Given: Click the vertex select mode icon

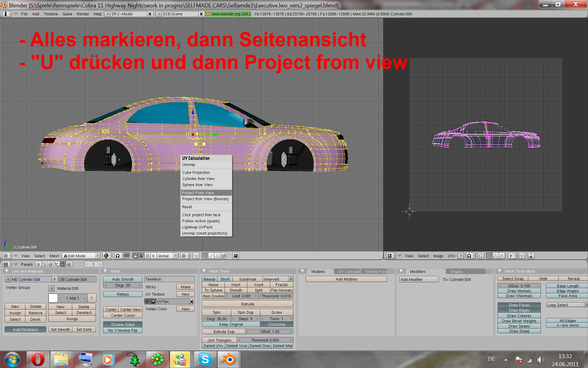Looking at the screenshot, I should pyautogui.click(x=205, y=256).
